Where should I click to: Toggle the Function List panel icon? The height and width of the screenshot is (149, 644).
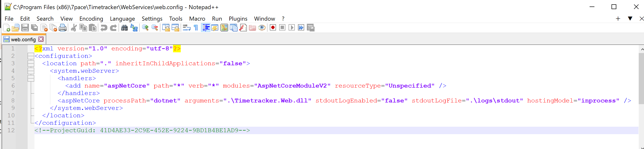(x=243, y=28)
